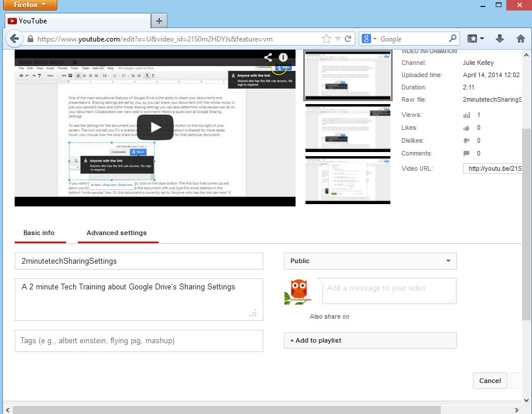Click the Google search box
Viewport: 532px width, 414px height.
pos(413,39)
